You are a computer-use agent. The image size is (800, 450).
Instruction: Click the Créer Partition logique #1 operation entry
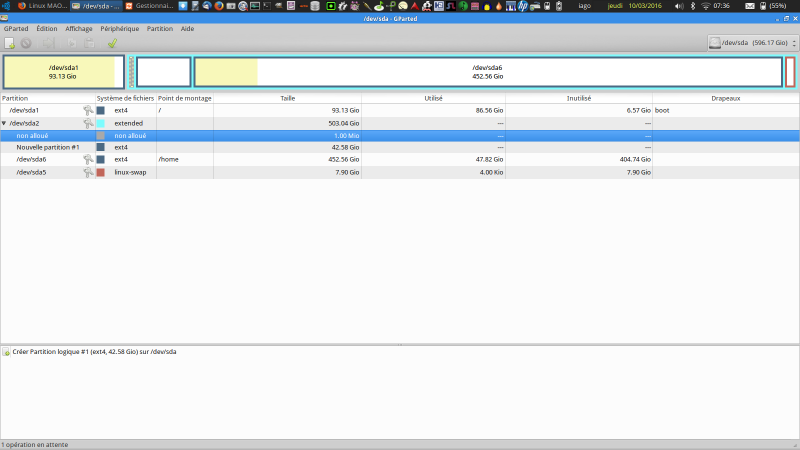[94, 352]
